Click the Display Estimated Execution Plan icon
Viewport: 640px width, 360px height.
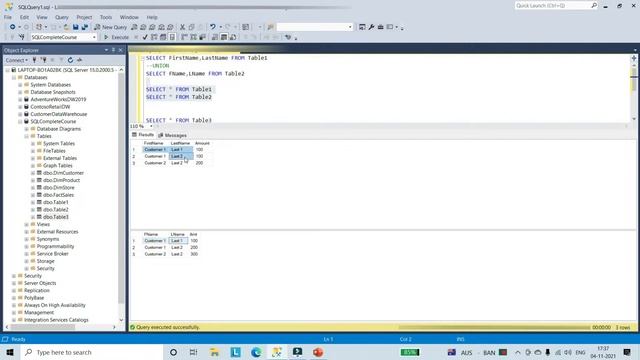pos(154,37)
